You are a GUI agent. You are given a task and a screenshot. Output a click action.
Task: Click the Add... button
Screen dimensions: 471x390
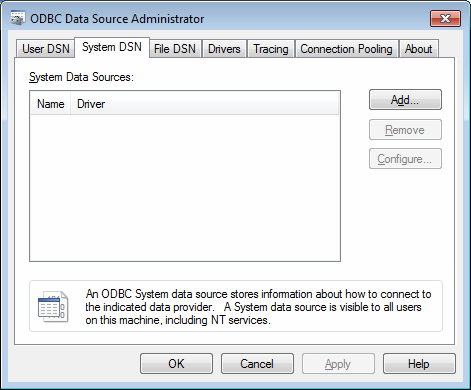point(405,100)
